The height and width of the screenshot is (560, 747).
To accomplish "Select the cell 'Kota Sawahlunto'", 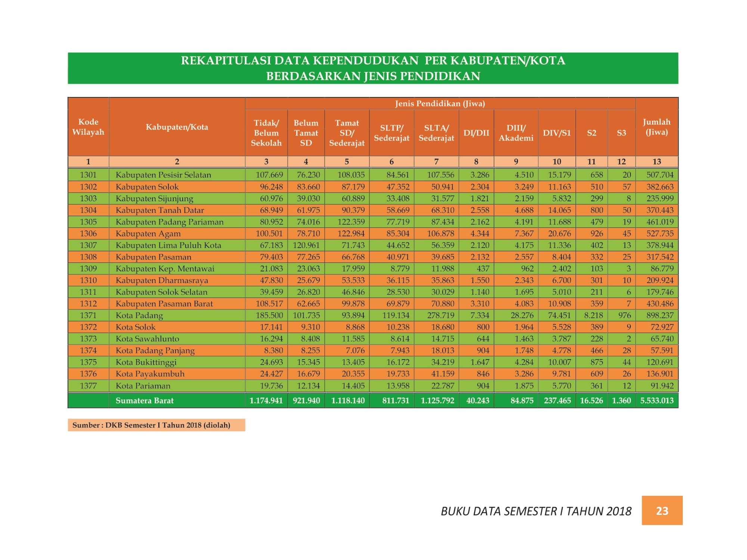I will [177, 339].
